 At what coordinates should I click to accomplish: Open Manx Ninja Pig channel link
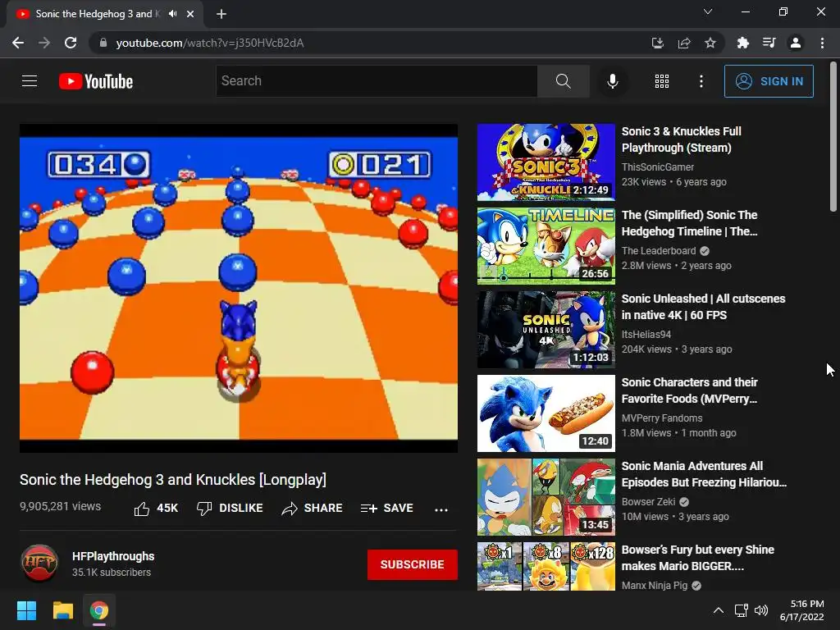pyautogui.click(x=654, y=586)
